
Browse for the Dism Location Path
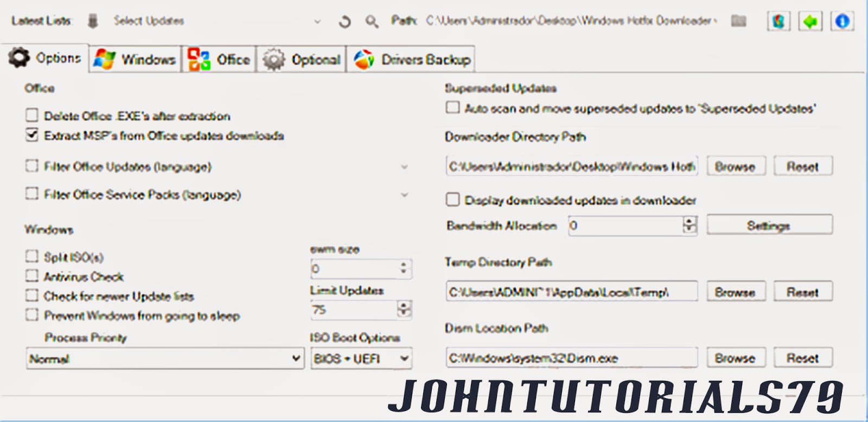pyautogui.click(x=736, y=358)
